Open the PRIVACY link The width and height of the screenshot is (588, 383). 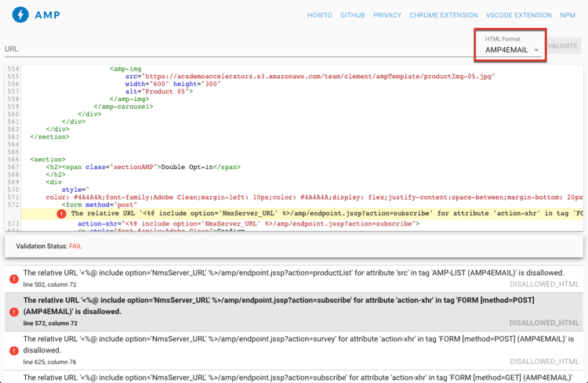(387, 16)
